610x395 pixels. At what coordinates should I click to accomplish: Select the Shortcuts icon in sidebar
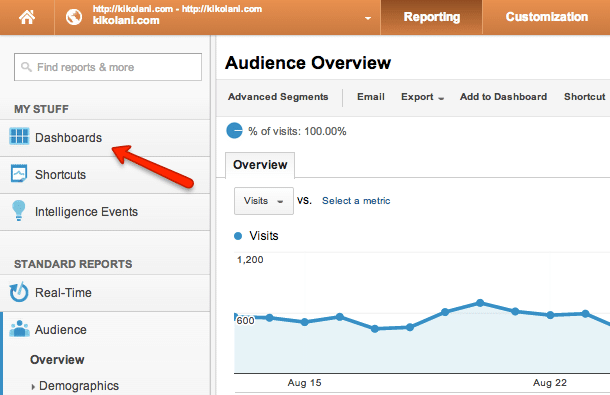coord(19,174)
